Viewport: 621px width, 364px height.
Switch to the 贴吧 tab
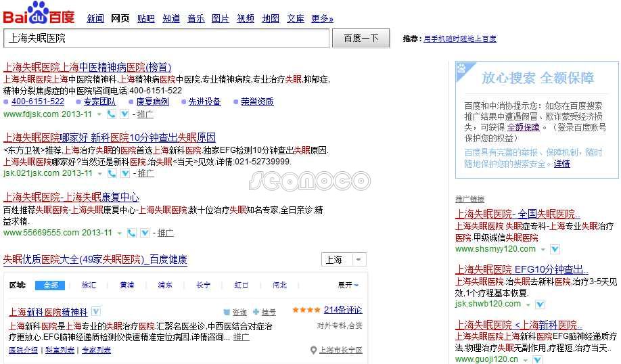pyautogui.click(x=145, y=18)
